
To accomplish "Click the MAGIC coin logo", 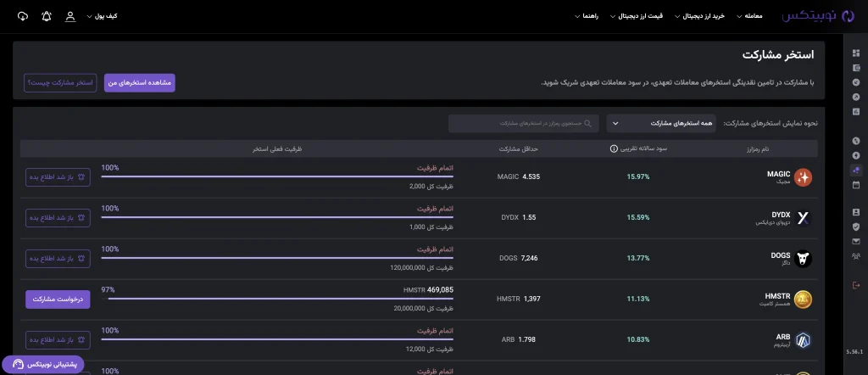I will pyautogui.click(x=803, y=177).
